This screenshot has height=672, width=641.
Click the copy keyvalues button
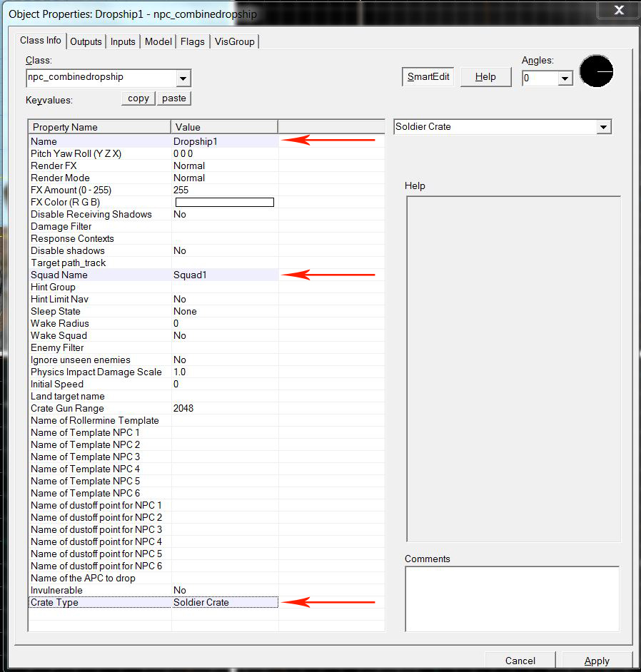pyautogui.click(x=138, y=98)
